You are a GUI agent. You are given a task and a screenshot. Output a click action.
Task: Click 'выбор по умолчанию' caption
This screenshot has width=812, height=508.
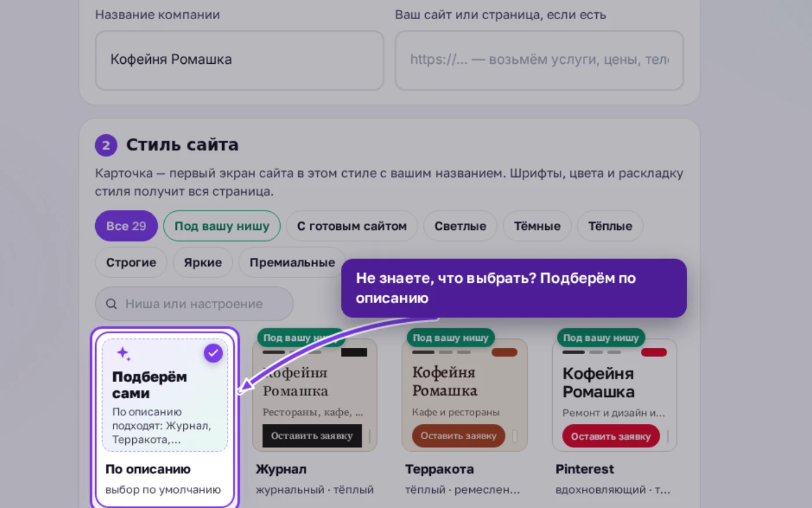[163, 490]
